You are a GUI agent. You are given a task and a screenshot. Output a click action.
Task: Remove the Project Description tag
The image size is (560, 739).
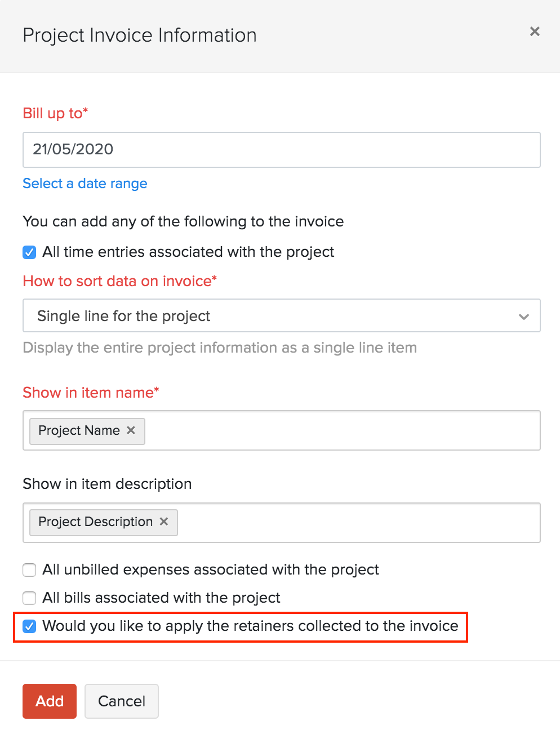coord(163,522)
